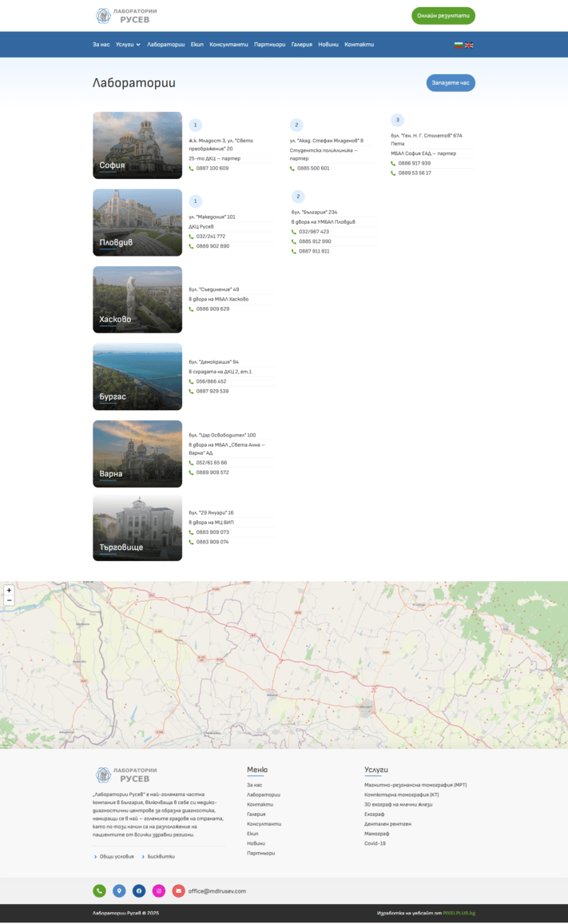
Task: Open footer link Бисквитки
Action: [161, 857]
